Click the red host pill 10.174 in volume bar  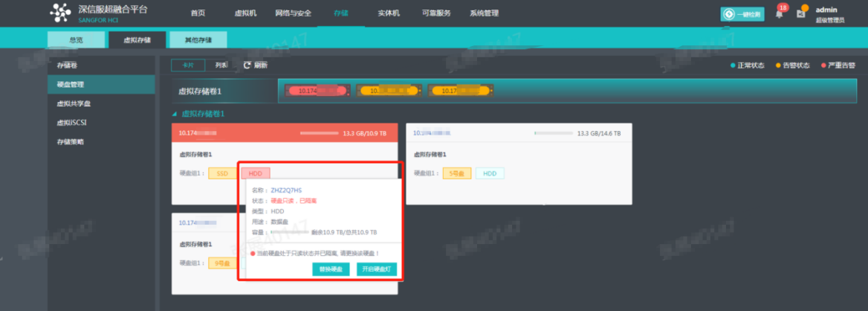coord(317,90)
